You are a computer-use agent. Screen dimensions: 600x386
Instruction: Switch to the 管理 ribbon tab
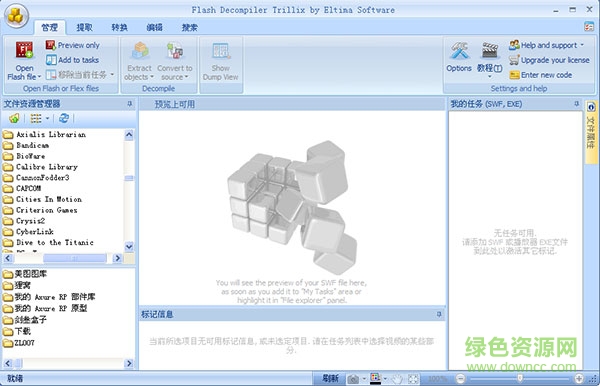(49, 27)
